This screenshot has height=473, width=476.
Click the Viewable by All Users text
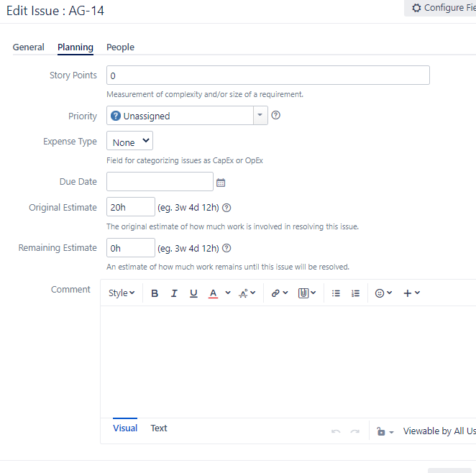click(439, 431)
